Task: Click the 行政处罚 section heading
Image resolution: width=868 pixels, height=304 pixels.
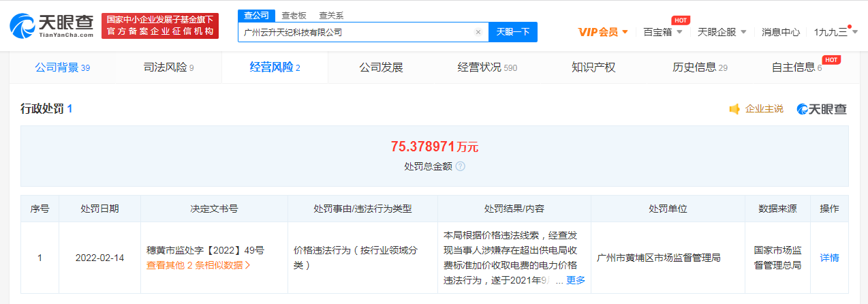Action: pyautogui.click(x=46, y=109)
